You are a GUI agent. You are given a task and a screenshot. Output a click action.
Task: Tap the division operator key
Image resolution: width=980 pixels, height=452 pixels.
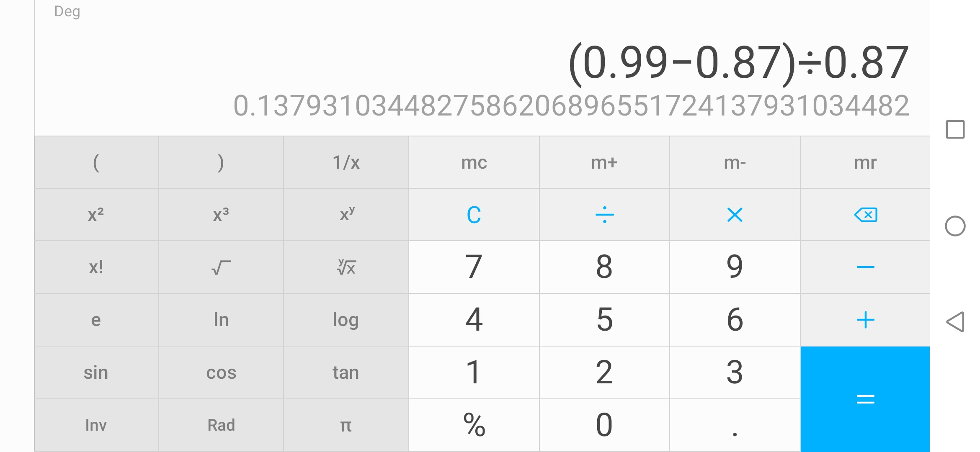pyautogui.click(x=604, y=215)
